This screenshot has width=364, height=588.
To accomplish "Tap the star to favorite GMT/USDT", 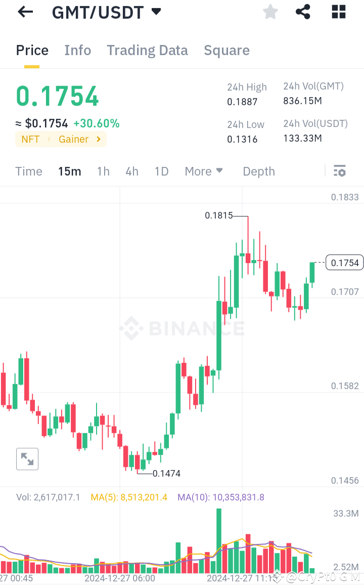I will 270,12.
